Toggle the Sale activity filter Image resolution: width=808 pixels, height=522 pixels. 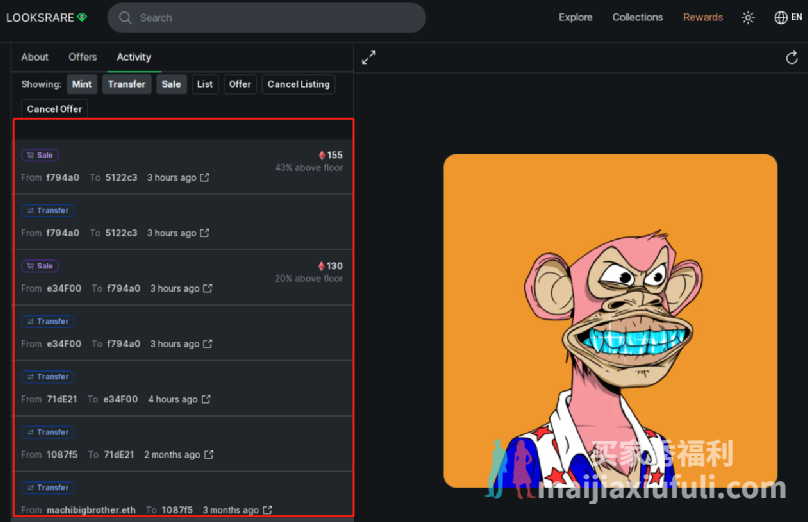(171, 84)
